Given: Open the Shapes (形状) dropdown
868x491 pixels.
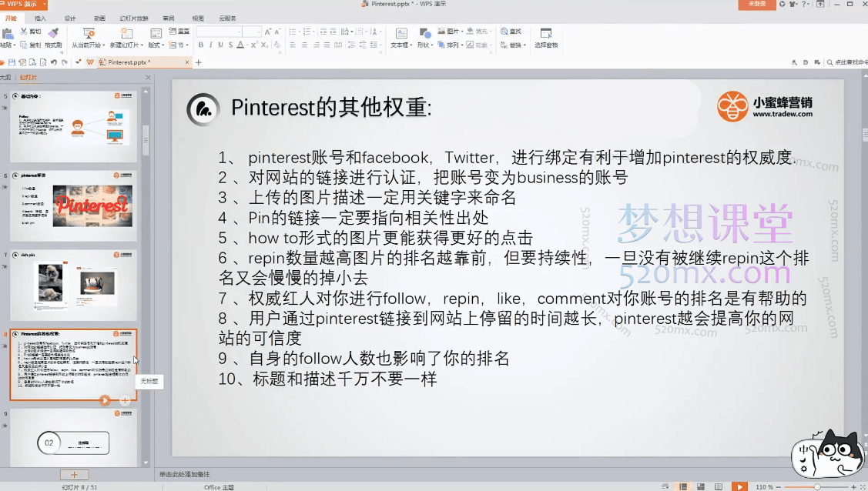Looking at the screenshot, I should tap(425, 45).
